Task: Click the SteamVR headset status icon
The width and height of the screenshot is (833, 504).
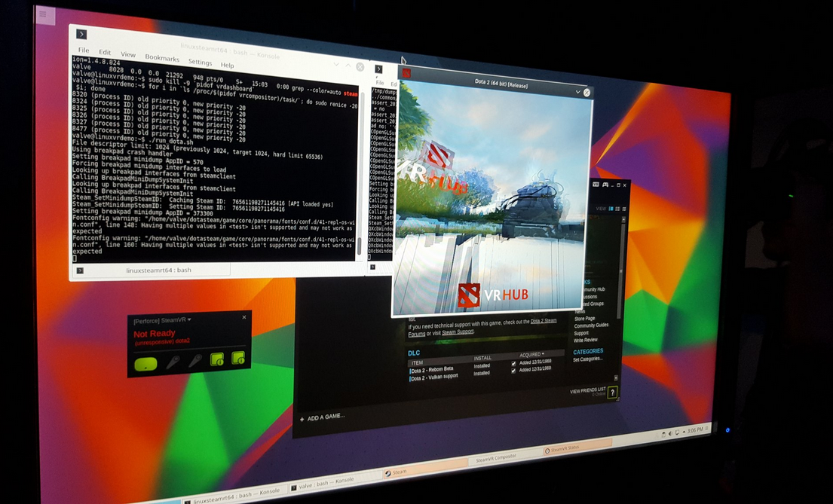Action: point(145,365)
